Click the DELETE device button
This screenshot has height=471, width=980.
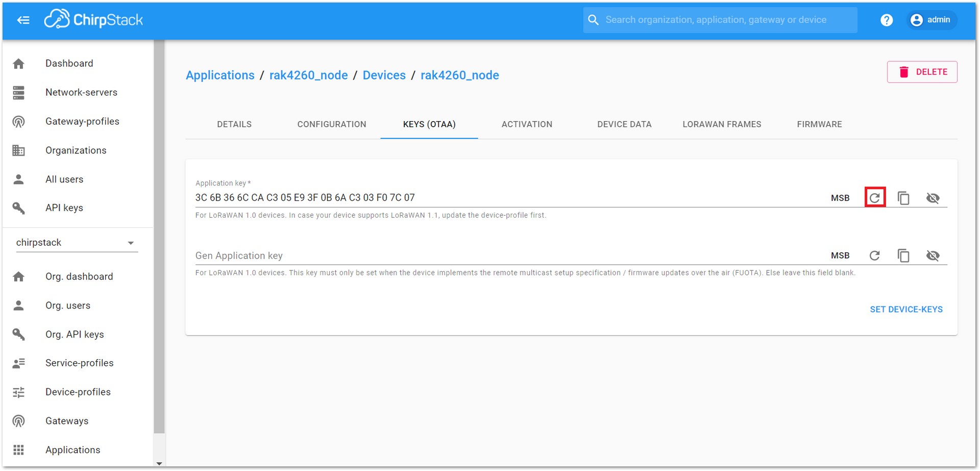tap(922, 72)
